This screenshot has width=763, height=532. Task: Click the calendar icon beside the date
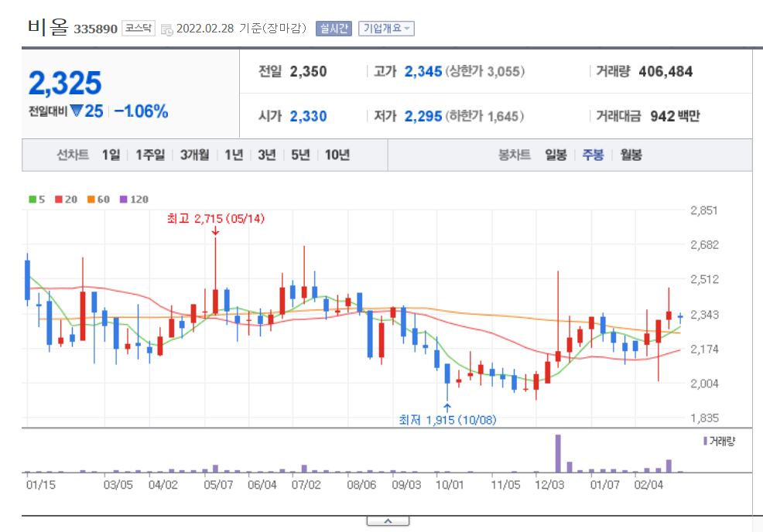point(167,29)
